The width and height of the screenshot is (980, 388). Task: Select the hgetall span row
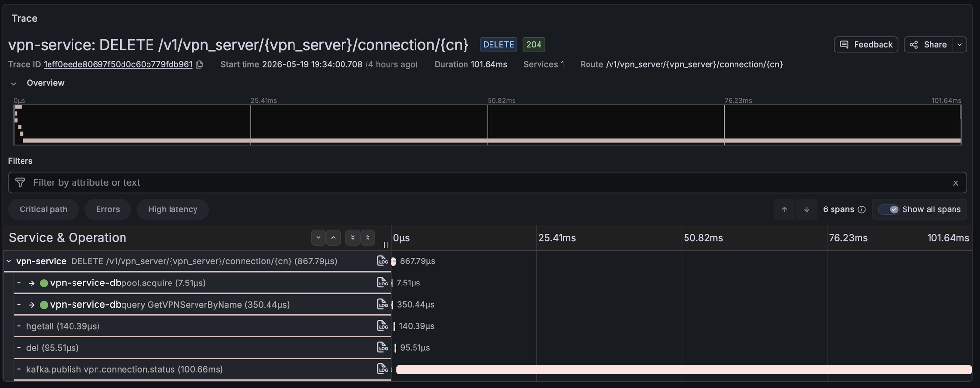point(202,326)
